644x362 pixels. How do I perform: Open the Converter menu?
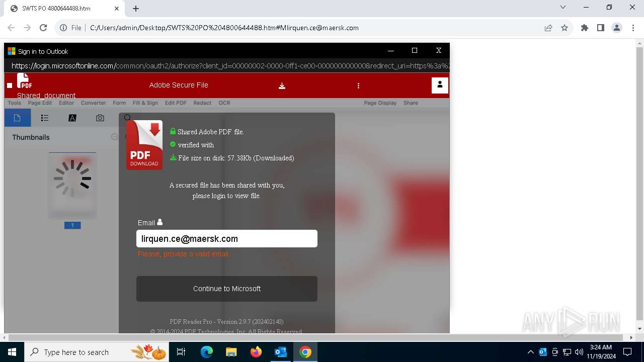[x=94, y=103]
